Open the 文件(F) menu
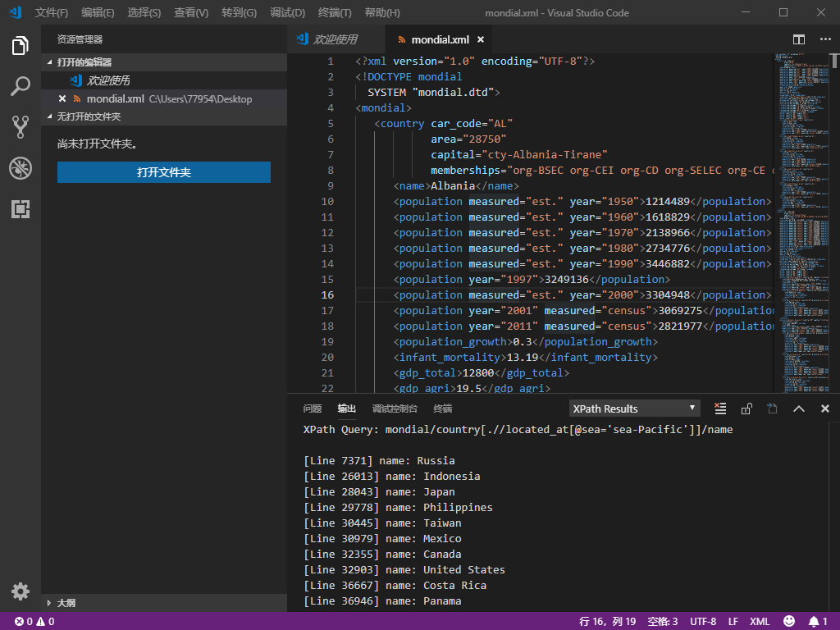Image resolution: width=840 pixels, height=630 pixels. tap(52, 13)
